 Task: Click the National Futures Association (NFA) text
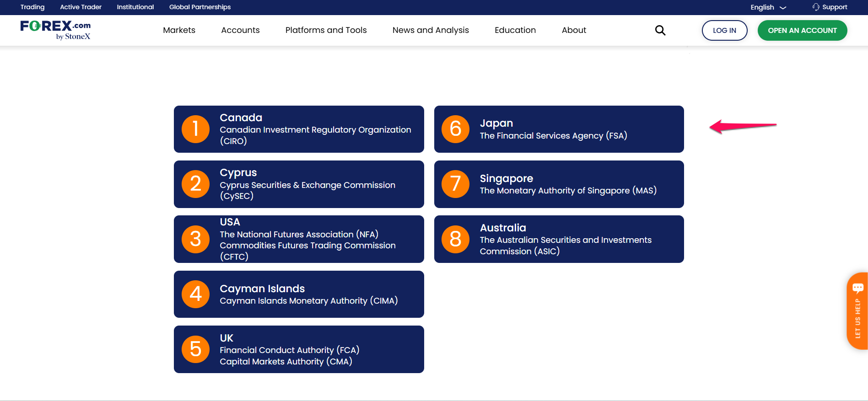click(x=299, y=234)
